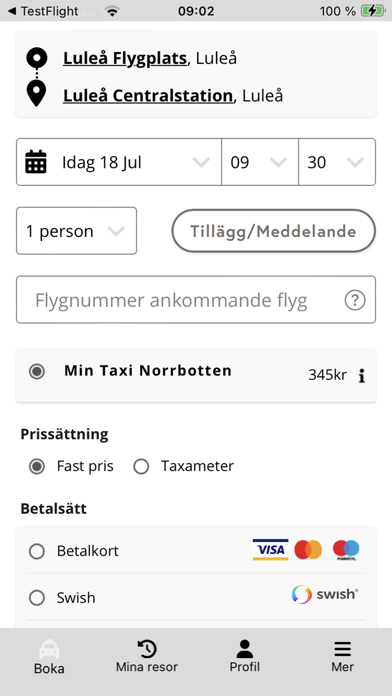Go back to TestFlight

click(x=43, y=11)
